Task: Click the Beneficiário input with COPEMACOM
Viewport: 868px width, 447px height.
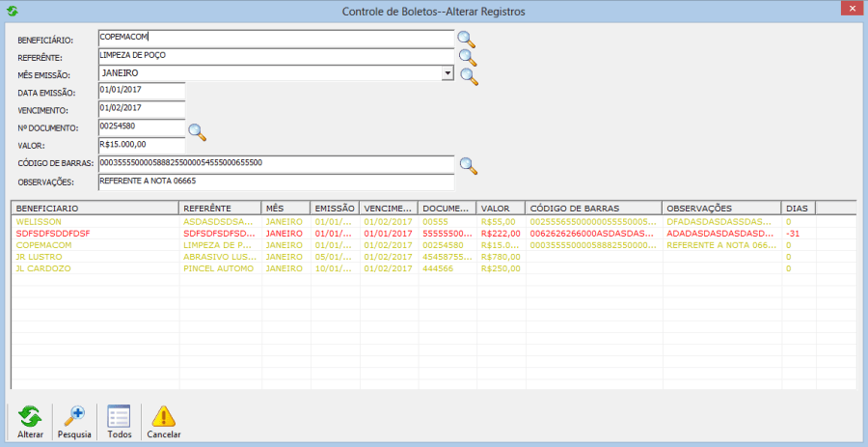Action: [276, 39]
